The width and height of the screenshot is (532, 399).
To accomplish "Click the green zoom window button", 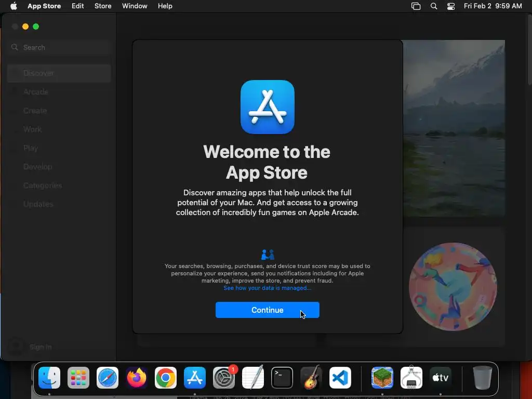I will point(36,26).
